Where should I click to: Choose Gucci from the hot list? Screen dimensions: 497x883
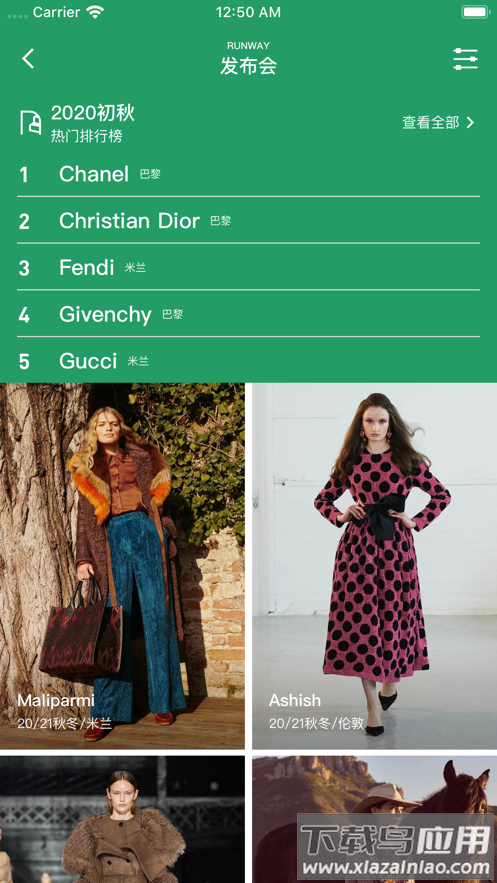tap(248, 360)
